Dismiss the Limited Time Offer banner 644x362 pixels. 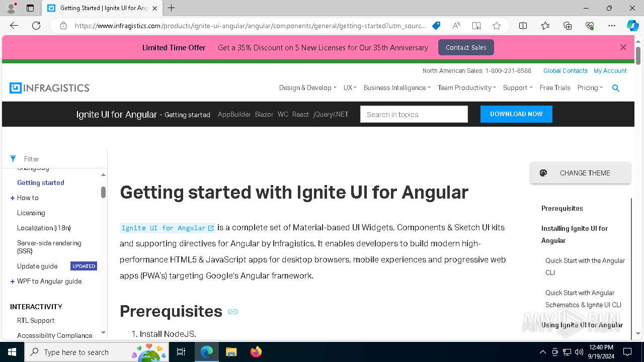click(x=623, y=47)
